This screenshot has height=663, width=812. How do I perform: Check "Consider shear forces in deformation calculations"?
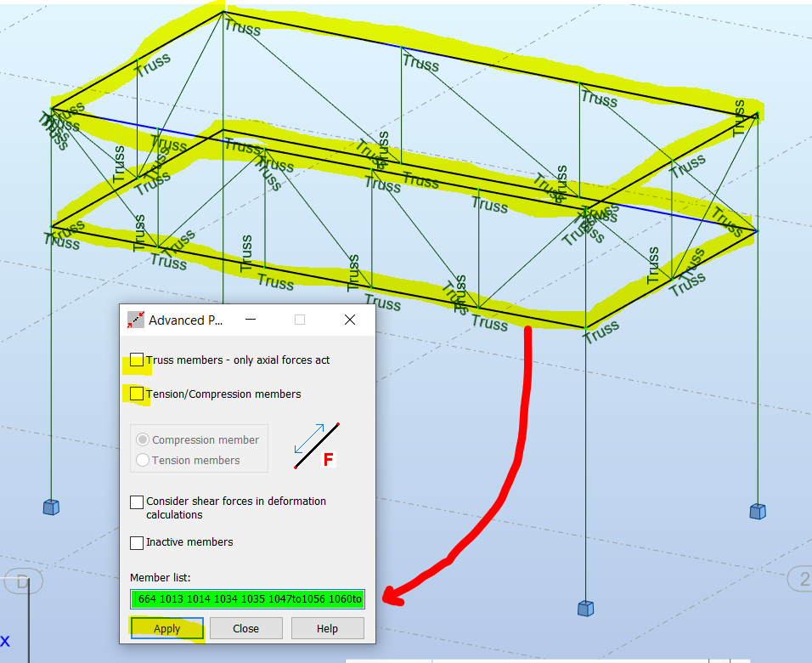click(137, 501)
